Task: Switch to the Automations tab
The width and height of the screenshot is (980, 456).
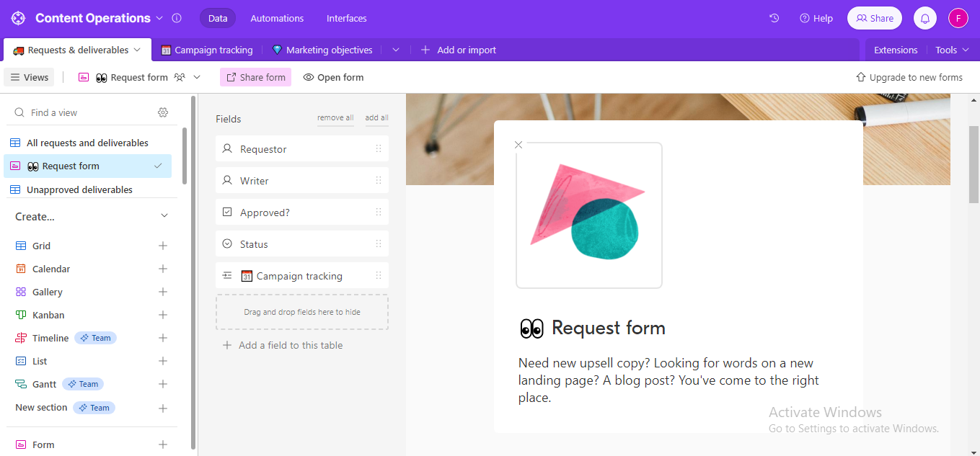Action: (277, 18)
